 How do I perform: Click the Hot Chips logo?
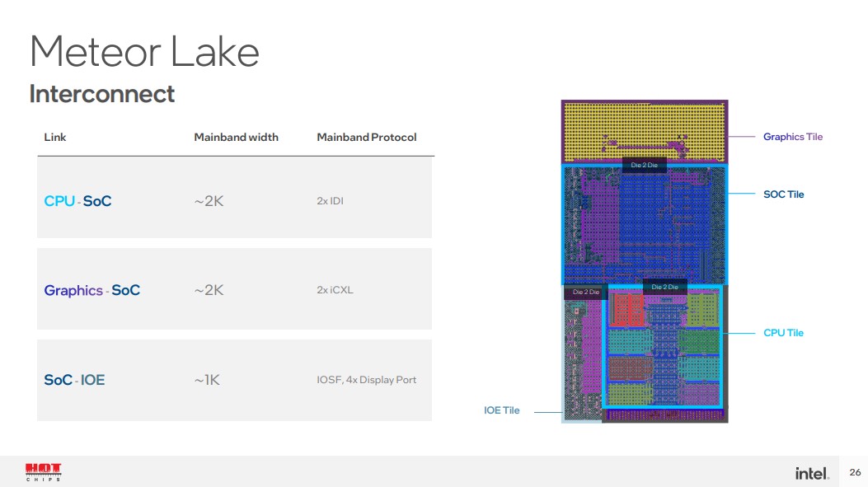[x=43, y=472]
